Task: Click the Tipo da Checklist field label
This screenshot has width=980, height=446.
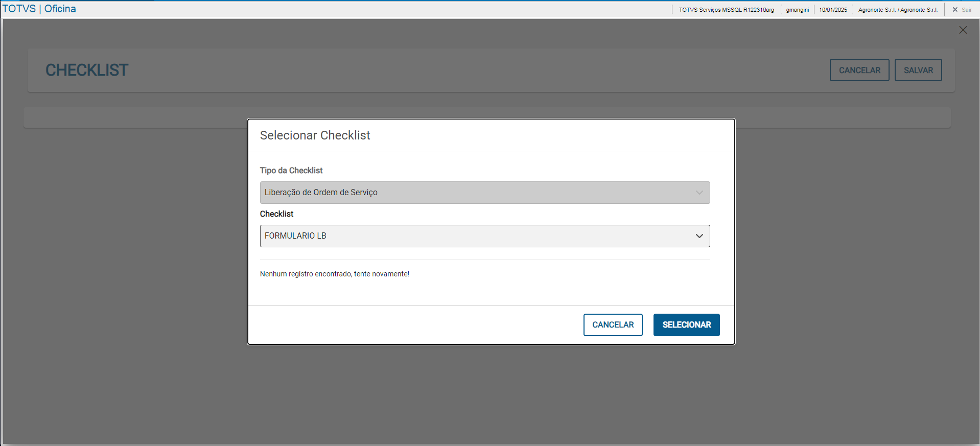Action: coord(291,171)
